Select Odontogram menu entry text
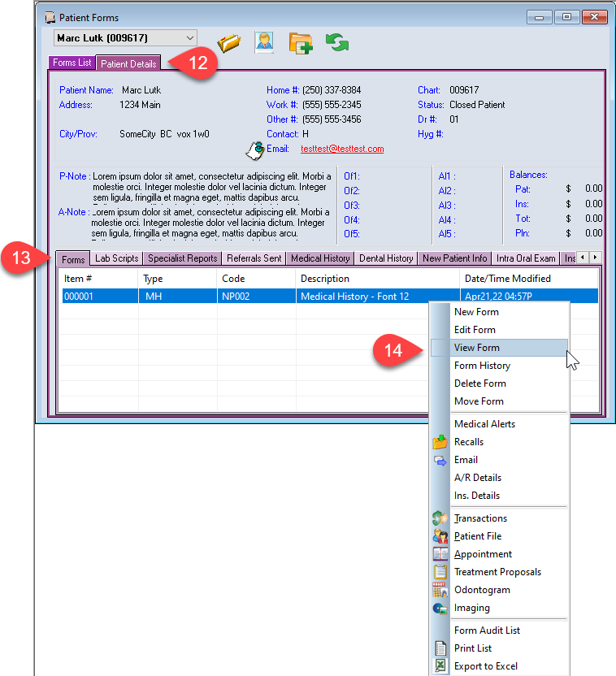616x676 pixels. pyautogui.click(x=482, y=590)
